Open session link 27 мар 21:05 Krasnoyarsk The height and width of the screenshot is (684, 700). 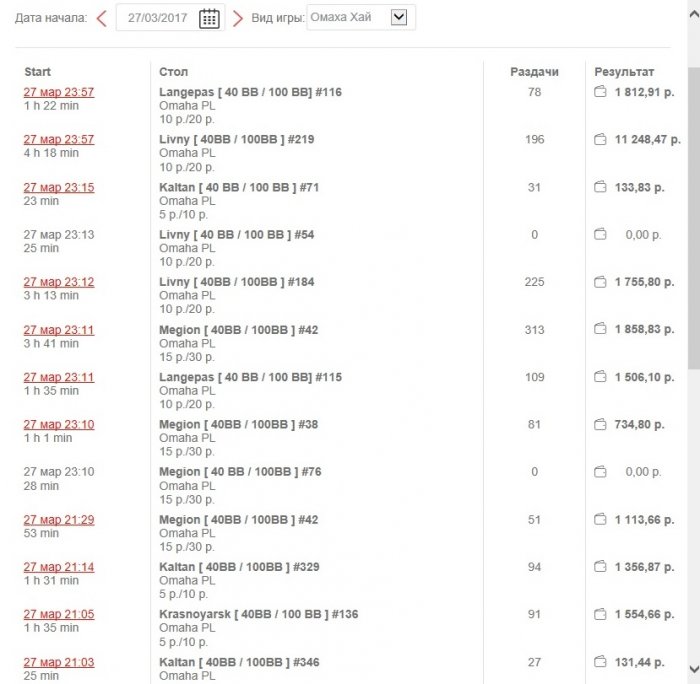click(59, 614)
